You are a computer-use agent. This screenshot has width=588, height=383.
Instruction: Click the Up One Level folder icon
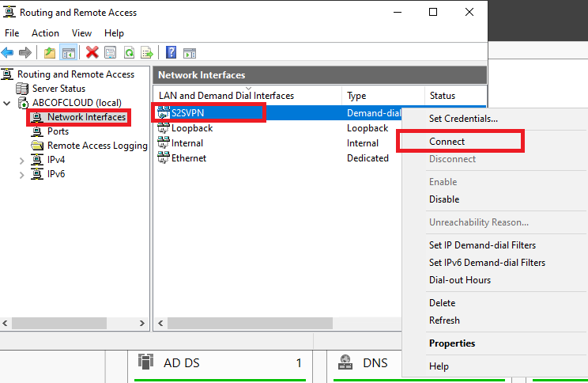tap(50, 53)
